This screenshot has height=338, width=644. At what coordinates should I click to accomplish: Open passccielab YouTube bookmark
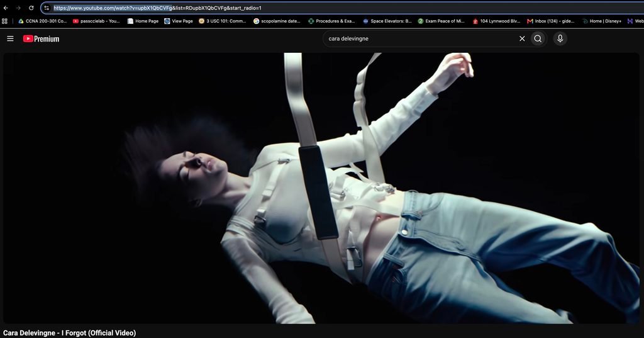pyautogui.click(x=96, y=21)
